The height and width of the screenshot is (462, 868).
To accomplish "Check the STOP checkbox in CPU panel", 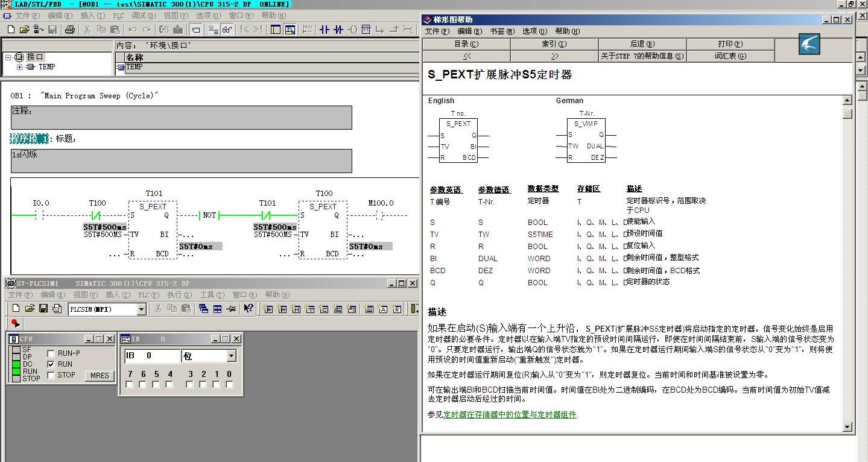I will [51, 375].
